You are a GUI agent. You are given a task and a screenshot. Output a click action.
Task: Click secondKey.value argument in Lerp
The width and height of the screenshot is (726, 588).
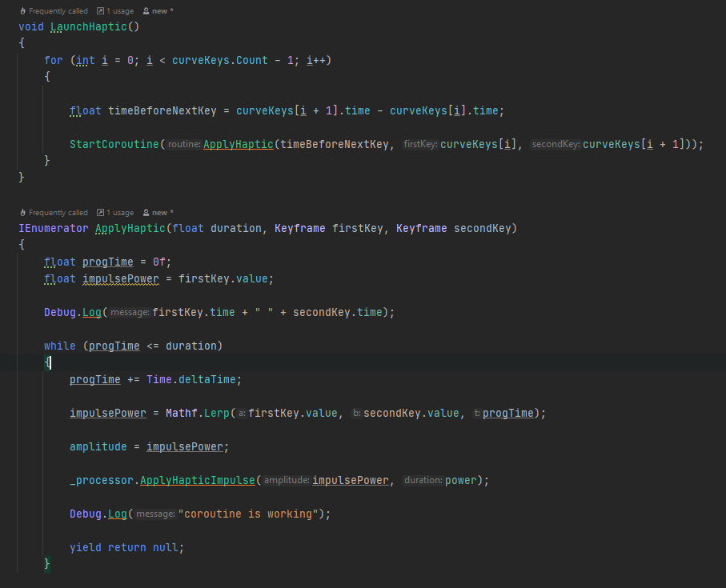tap(411, 413)
